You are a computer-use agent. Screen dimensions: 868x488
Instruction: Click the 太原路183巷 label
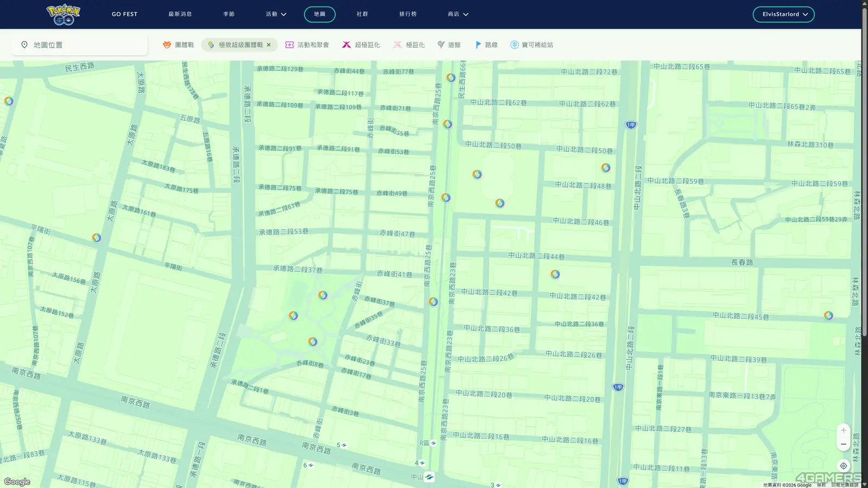(158, 166)
